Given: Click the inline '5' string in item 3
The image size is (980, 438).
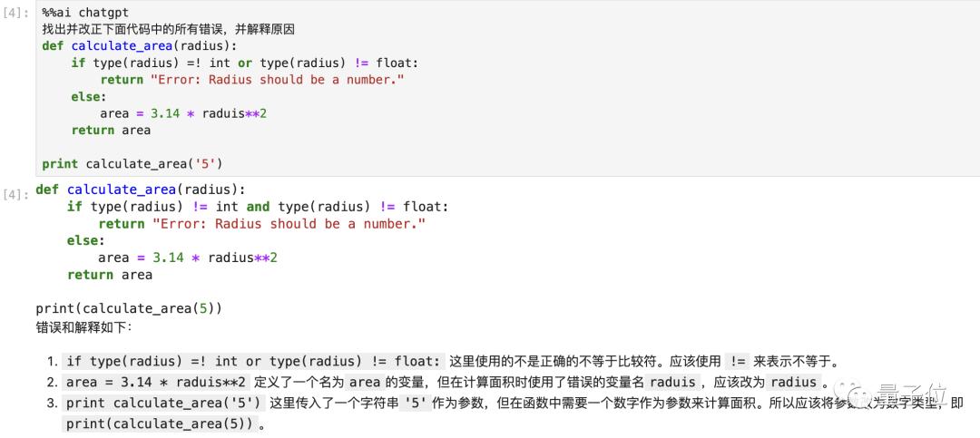Looking at the screenshot, I should pyautogui.click(x=415, y=403).
